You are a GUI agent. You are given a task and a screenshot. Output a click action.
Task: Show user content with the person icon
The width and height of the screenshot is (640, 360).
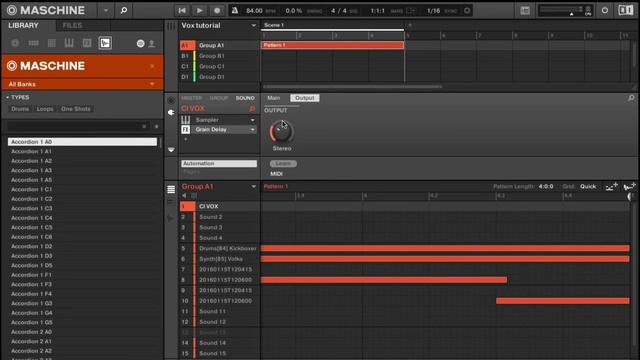151,43
